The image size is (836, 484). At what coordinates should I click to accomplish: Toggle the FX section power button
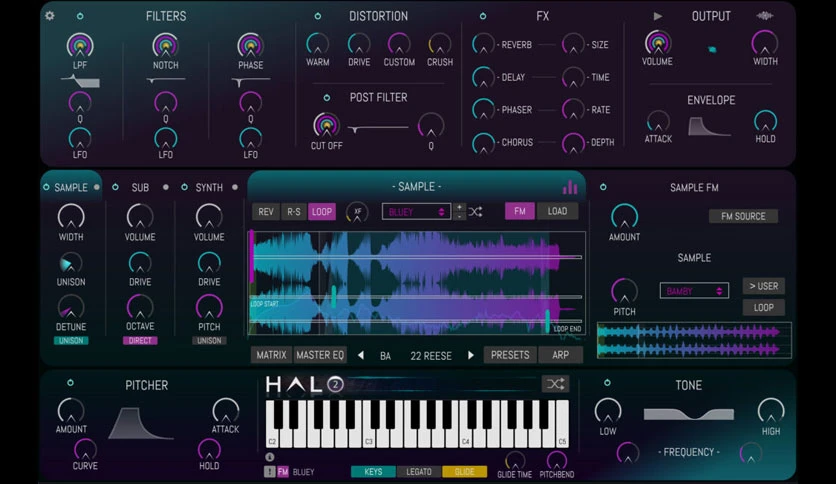tap(483, 17)
